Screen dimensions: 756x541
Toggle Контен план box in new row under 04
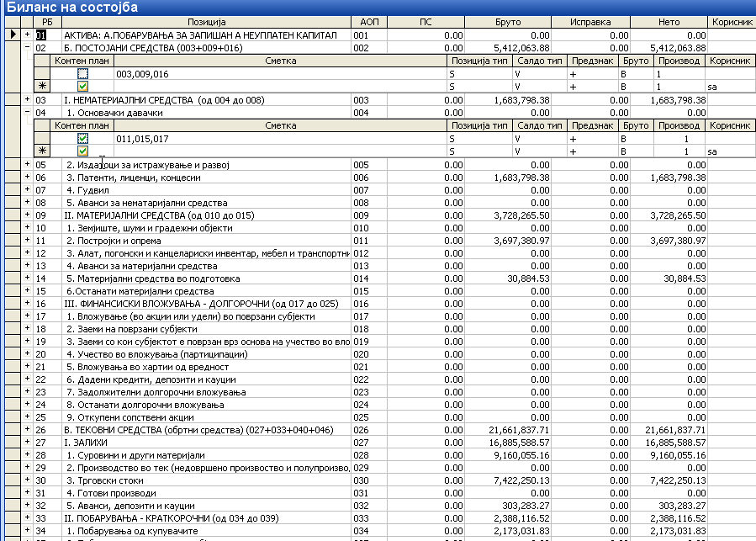82,151
